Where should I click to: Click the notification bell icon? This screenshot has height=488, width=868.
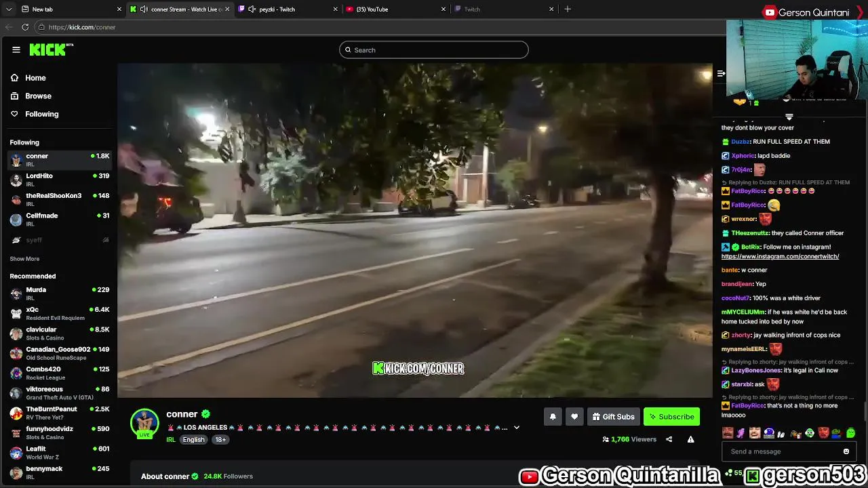(553, 417)
